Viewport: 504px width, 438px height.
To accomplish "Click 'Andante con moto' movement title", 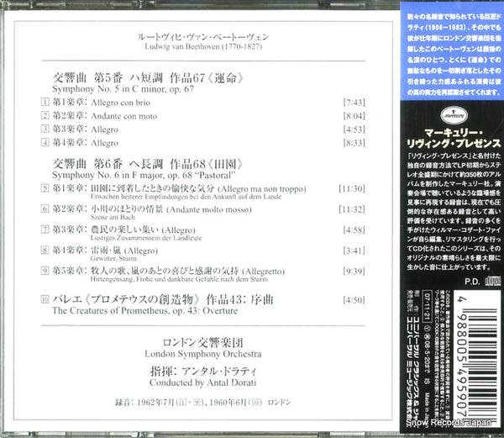I will (x=124, y=116).
